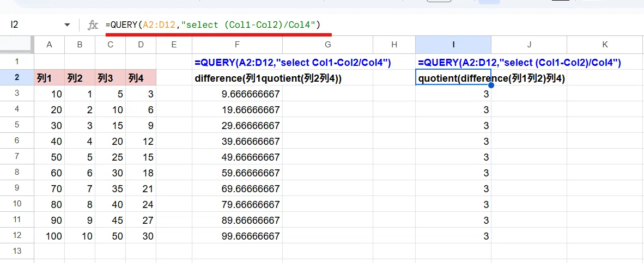Click cell D8 with value 18
The height and width of the screenshot is (263, 644).
141,173
